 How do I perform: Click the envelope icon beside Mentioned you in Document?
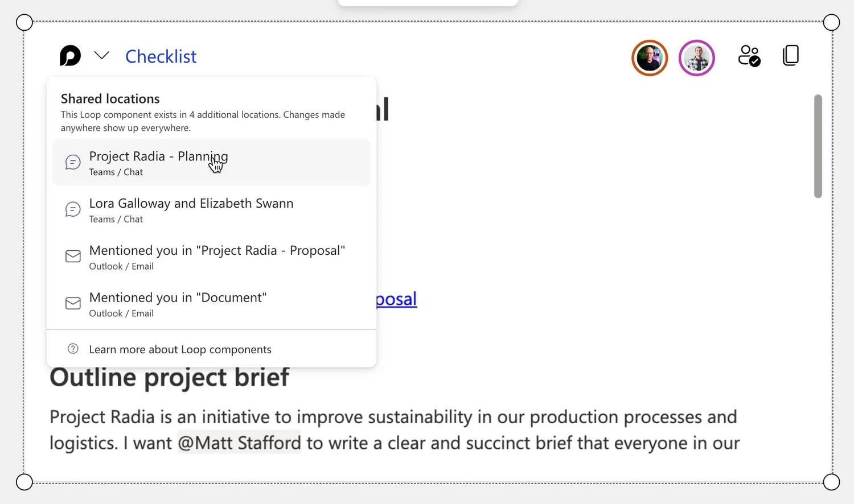point(73,303)
